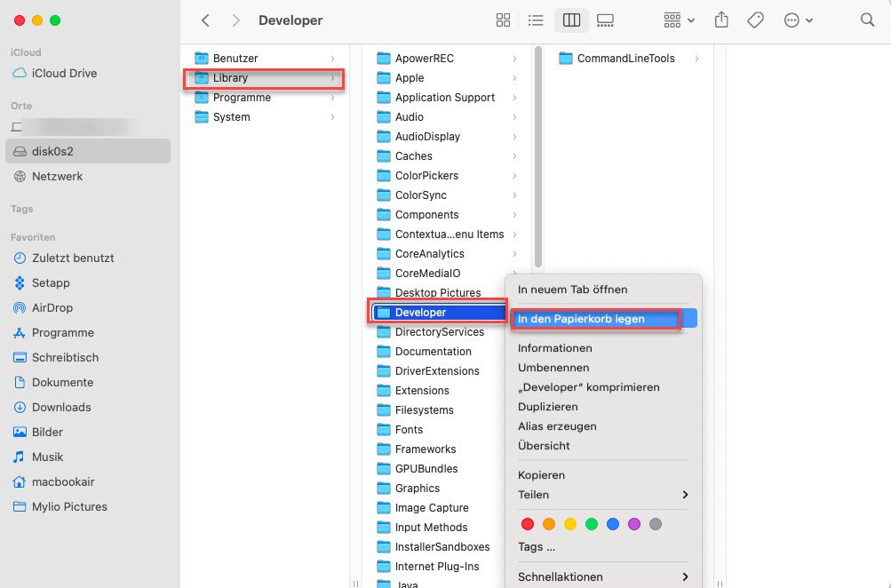This screenshot has width=891, height=588.
Task: Open the More actions ellipsis menu
Action: click(x=798, y=20)
